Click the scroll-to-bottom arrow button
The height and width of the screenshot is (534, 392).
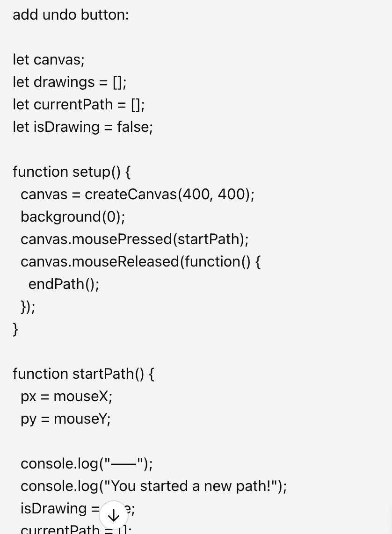[113, 515]
